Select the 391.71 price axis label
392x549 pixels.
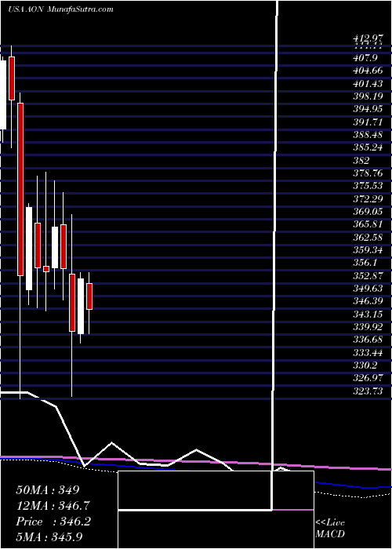click(x=368, y=122)
